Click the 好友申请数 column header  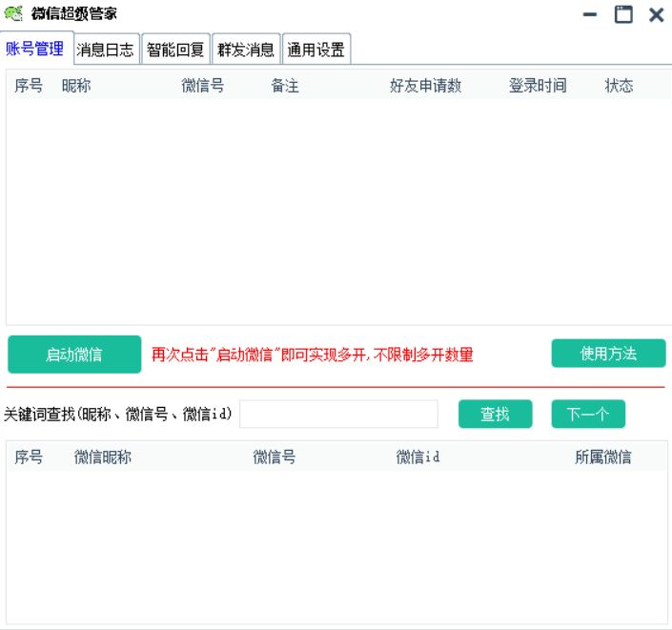pos(425,86)
